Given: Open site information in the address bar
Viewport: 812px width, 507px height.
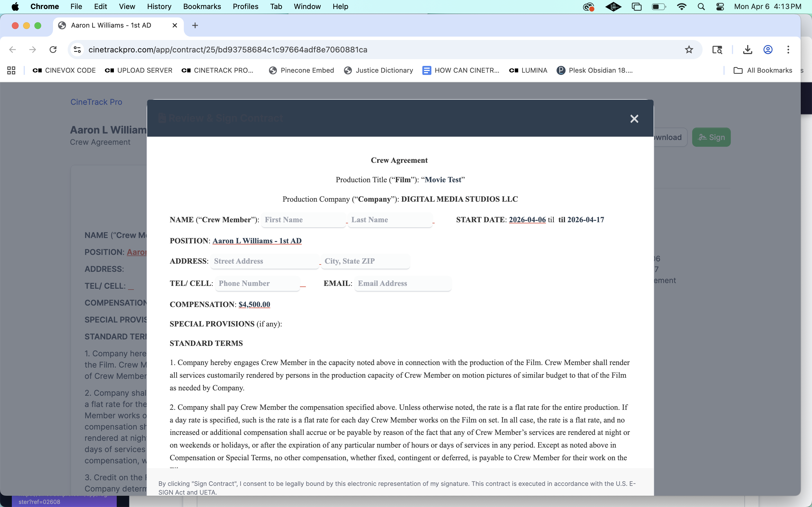Looking at the screenshot, I should [77, 49].
